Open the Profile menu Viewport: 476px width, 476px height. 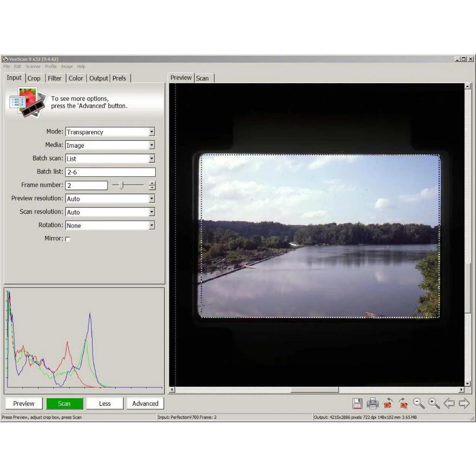(51, 66)
